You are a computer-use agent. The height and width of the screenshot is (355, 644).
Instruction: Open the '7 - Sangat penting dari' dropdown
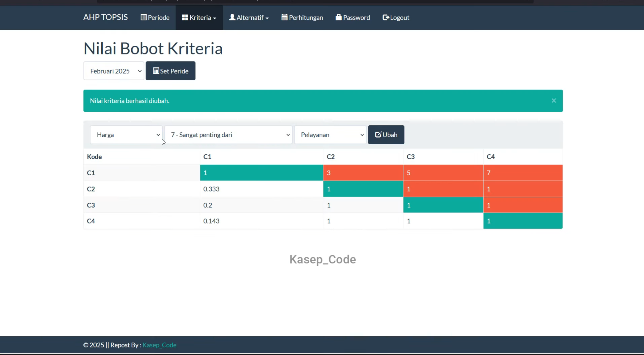tap(228, 135)
